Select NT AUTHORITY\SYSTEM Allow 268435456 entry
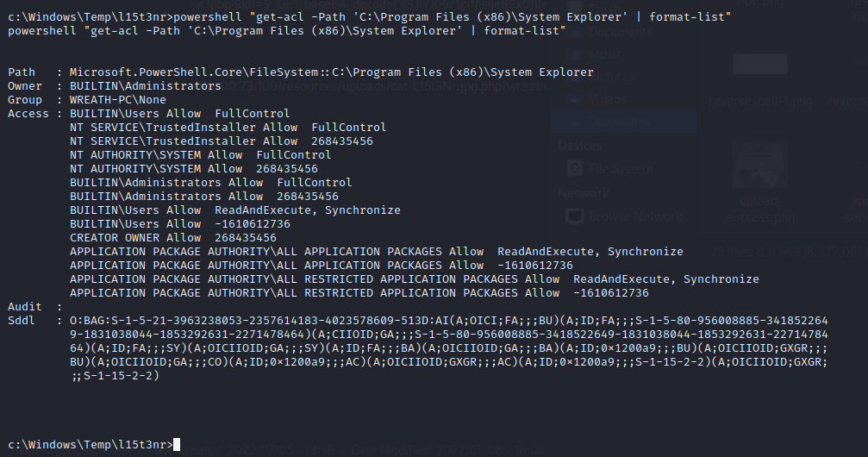Image resolution: width=868 pixels, height=457 pixels. tap(194, 170)
